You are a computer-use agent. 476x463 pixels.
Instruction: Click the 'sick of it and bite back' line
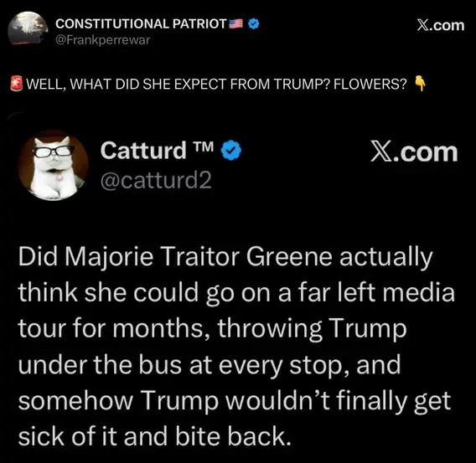coord(154,436)
